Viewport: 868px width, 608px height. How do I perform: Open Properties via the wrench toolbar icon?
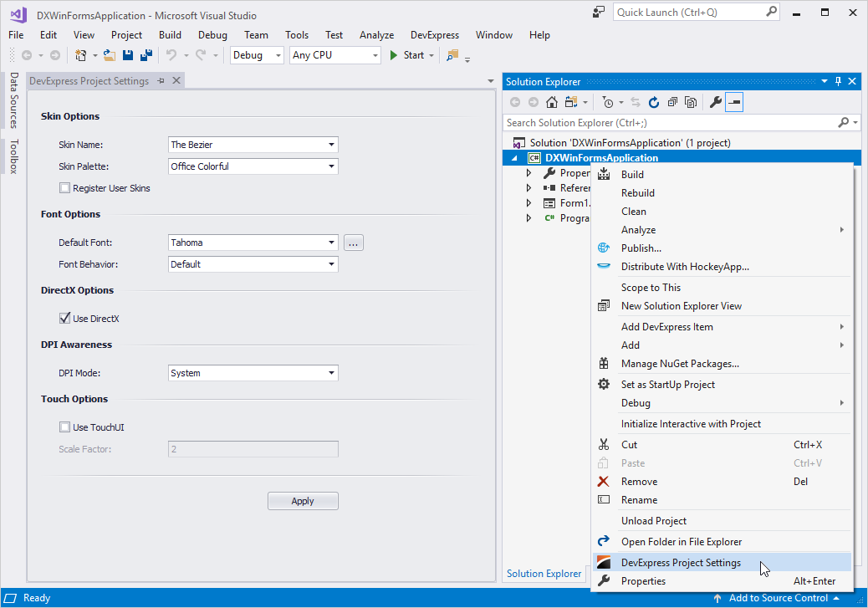point(716,102)
